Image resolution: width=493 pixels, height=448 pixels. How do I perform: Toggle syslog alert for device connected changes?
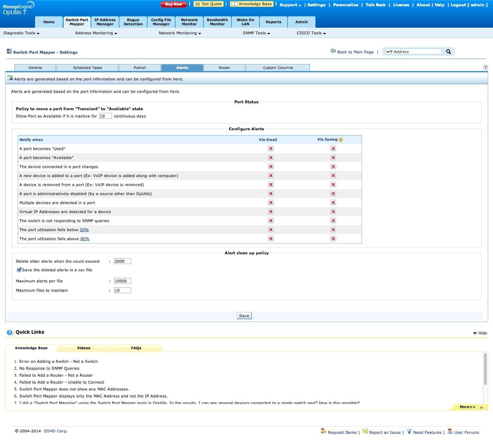[333, 166]
